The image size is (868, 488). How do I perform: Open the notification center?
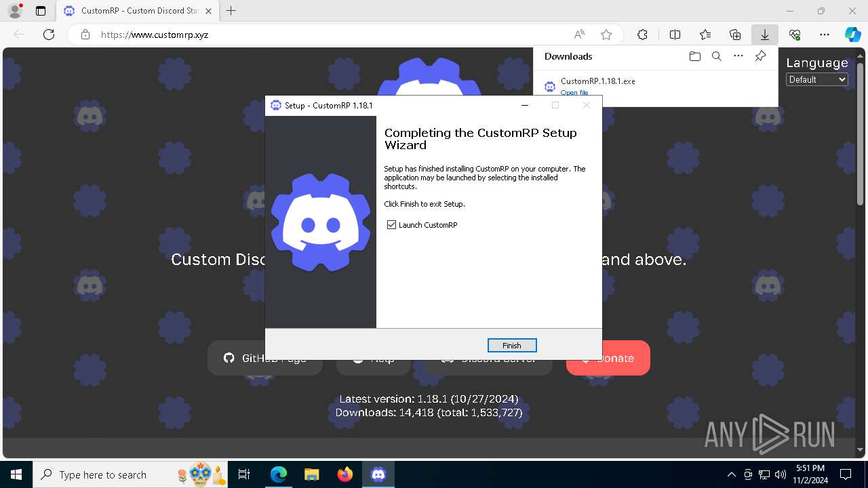click(846, 474)
